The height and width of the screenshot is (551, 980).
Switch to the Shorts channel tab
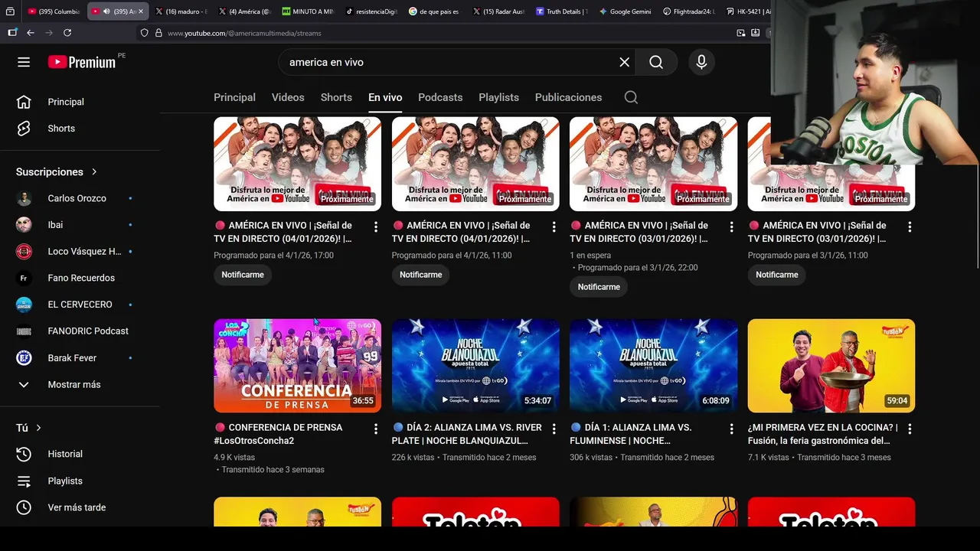[336, 97]
